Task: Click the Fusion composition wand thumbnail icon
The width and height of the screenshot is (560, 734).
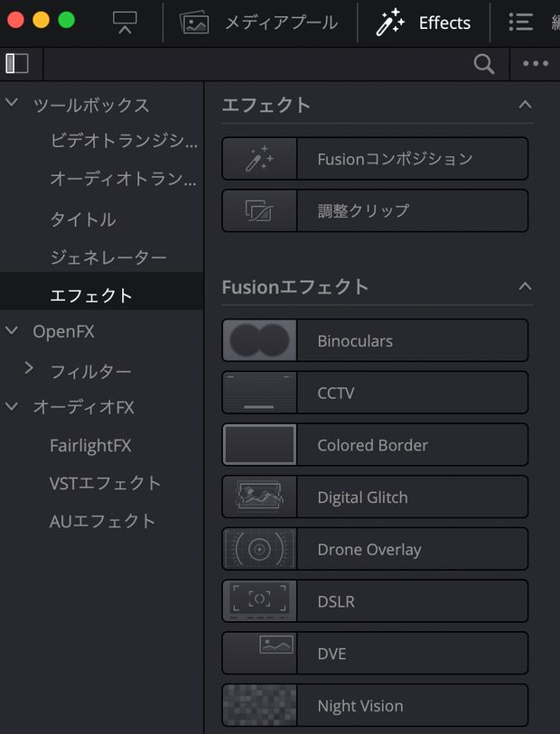Action: [x=259, y=159]
